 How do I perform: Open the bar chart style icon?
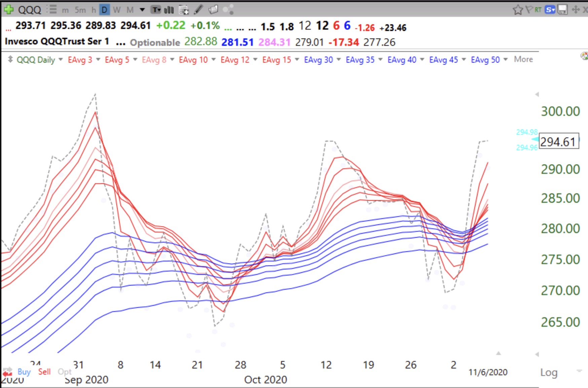(x=169, y=10)
